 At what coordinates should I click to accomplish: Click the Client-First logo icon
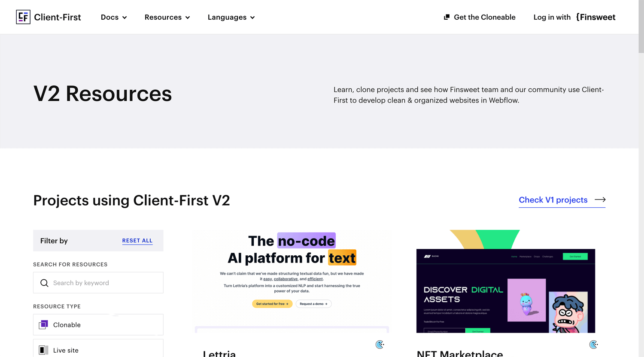pyautogui.click(x=23, y=17)
